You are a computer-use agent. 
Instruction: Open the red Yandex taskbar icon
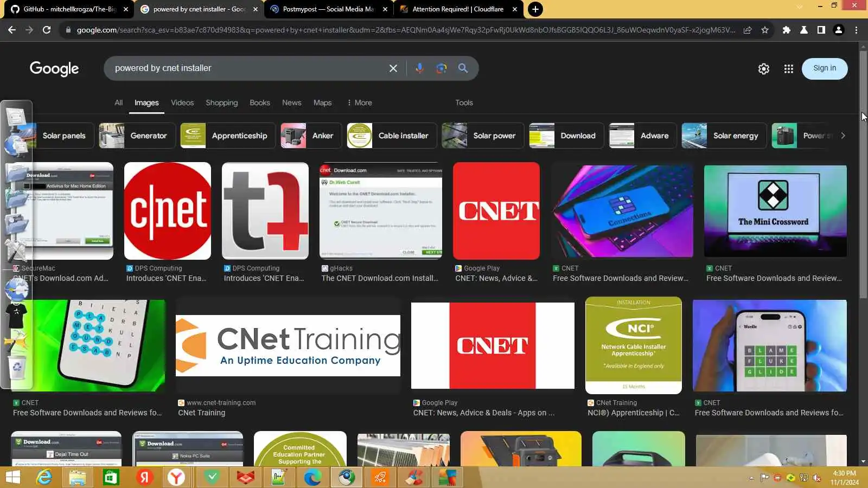[x=144, y=477]
